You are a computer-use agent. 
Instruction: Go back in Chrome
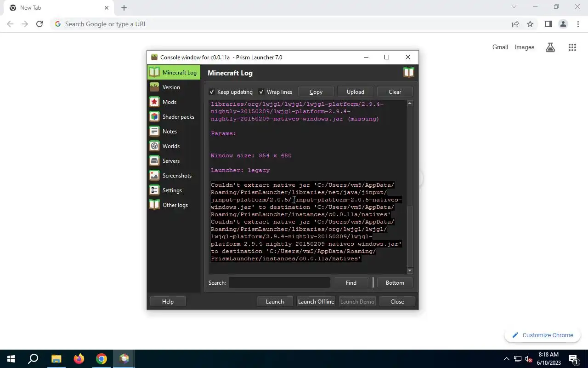[10, 24]
